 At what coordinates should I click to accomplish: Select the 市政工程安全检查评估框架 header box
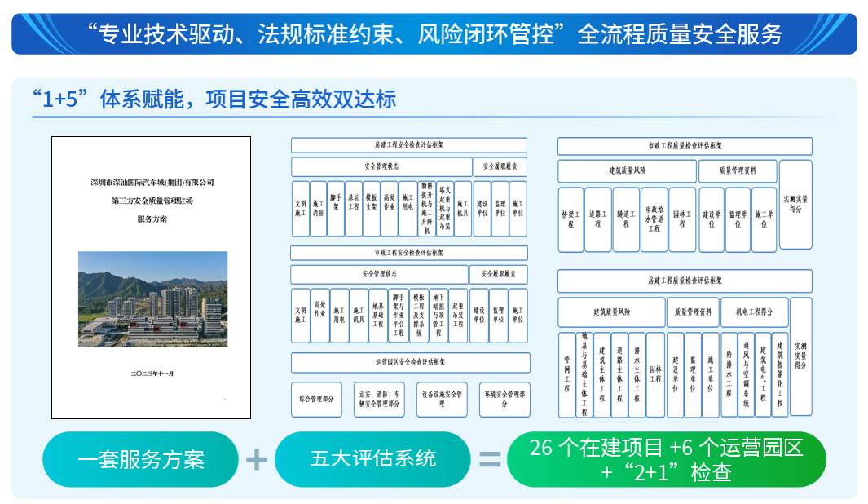click(x=409, y=253)
